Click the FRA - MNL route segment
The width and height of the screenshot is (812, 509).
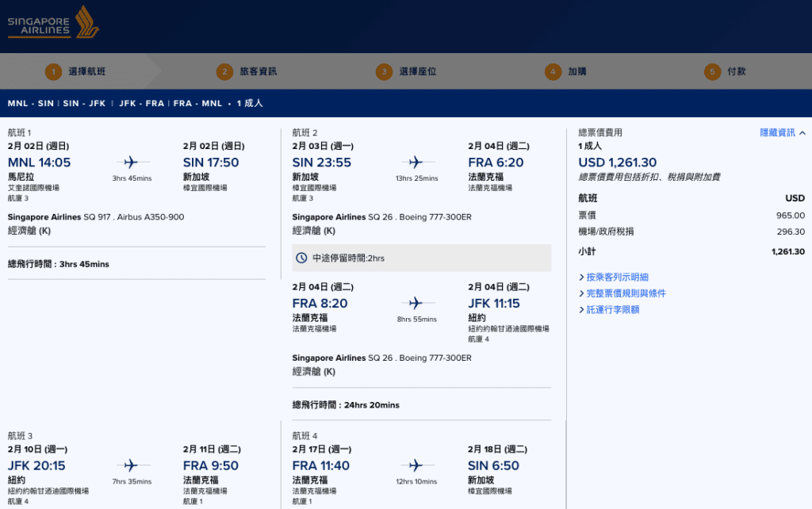[x=197, y=103]
